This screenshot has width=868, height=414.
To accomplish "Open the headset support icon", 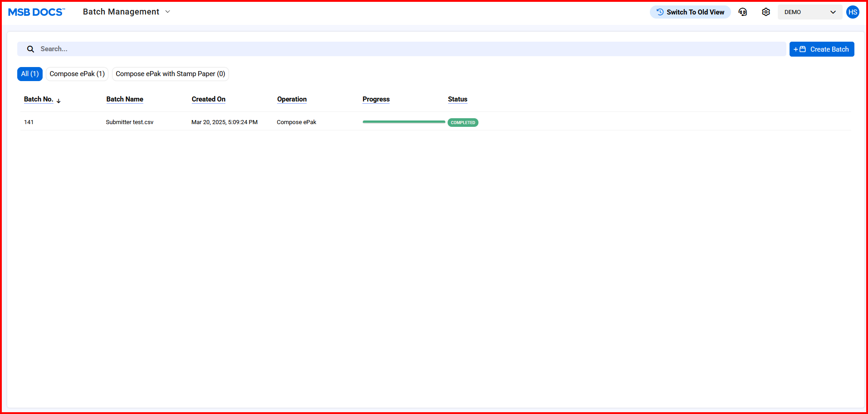I will pos(742,12).
